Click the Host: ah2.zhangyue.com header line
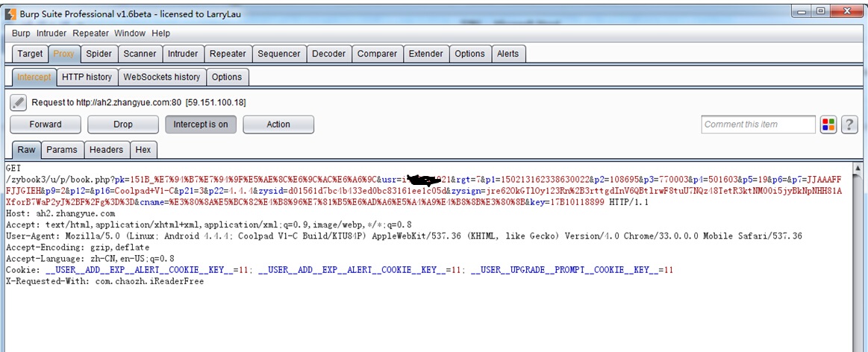The height and width of the screenshot is (352, 868). click(x=60, y=213)
